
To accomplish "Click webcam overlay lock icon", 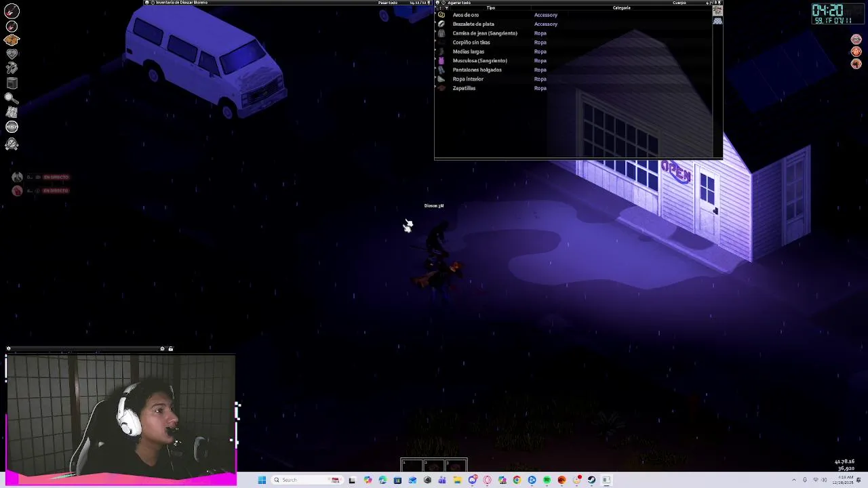I will coord(171,349).
